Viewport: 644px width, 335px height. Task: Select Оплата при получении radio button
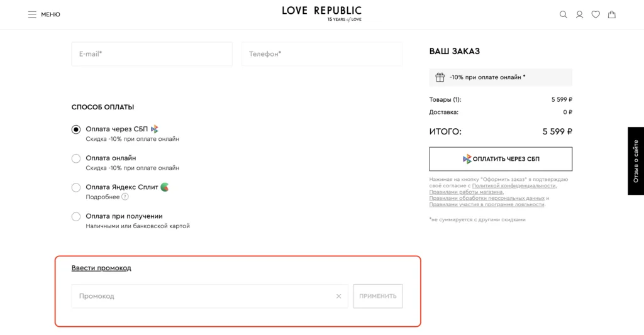tap(76, 216)
